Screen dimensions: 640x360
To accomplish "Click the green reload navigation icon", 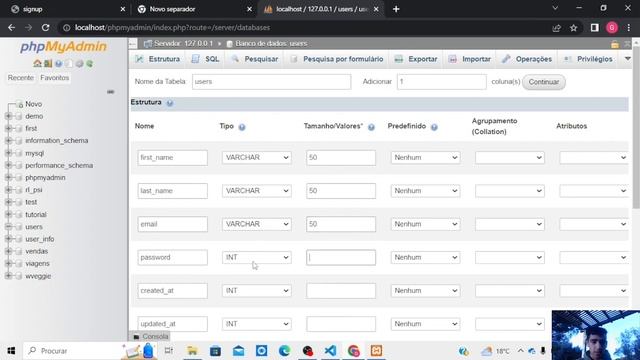I will coord(89,64).
